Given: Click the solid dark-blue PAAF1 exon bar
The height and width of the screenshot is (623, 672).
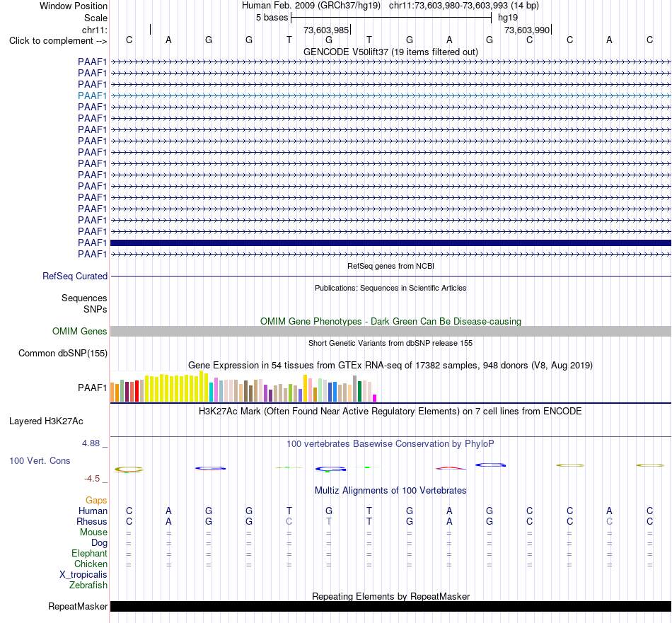Looking at the screenshot, I should pos(390,243).
